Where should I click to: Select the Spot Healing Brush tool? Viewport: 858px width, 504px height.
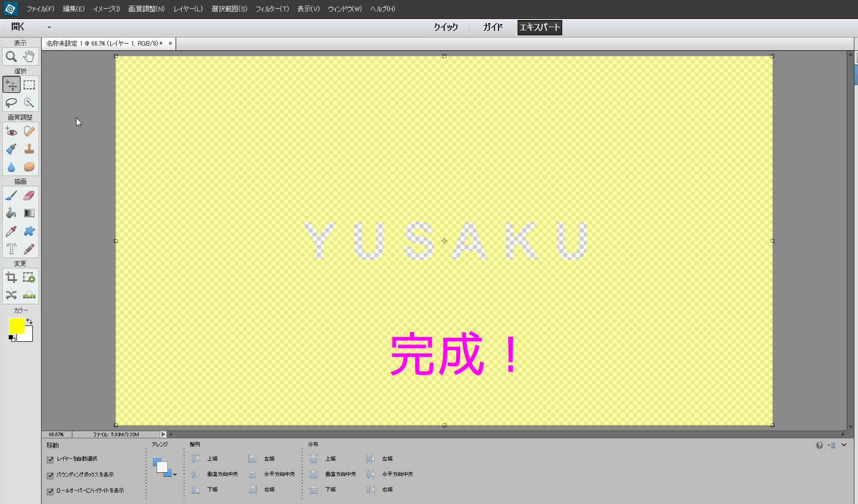[29, 131]
